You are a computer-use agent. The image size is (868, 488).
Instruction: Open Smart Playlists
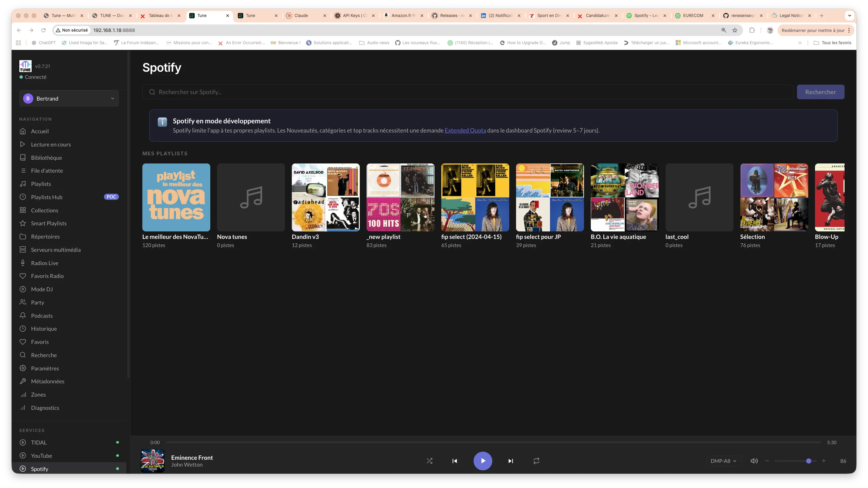tap(69, 223)
